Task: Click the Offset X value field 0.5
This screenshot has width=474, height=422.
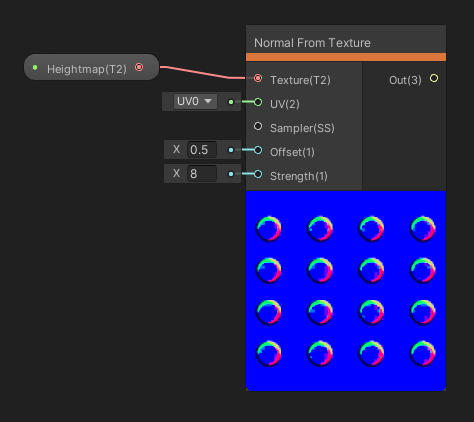Action: tap(202, 150)
